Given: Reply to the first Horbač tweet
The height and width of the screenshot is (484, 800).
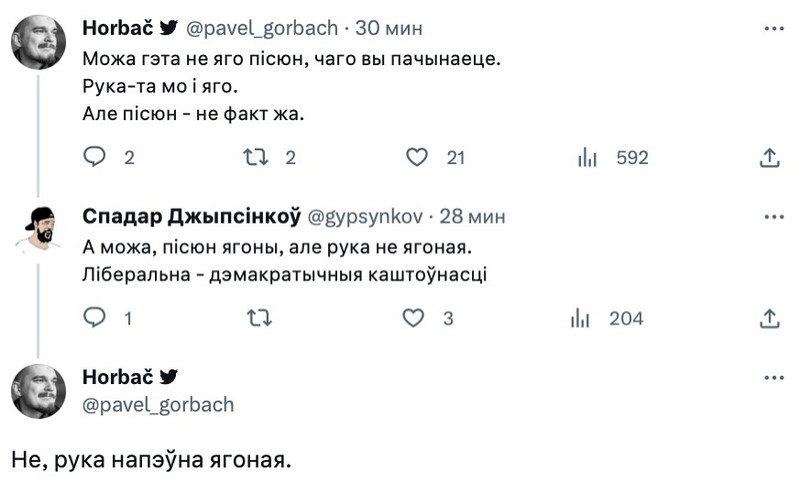Looking at the screenshot, I should 95,157.
